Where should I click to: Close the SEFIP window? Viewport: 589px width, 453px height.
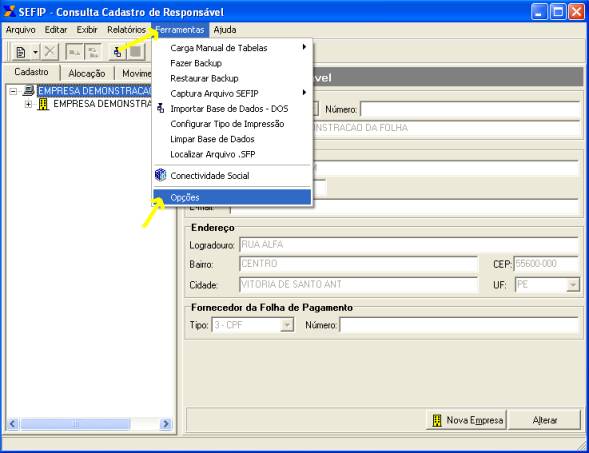tap(576, 12)
